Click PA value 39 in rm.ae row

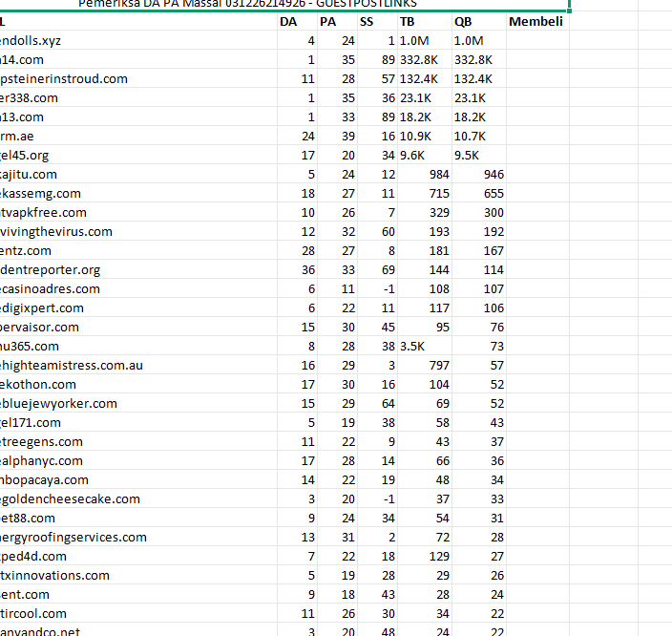(x=337, y=136)
